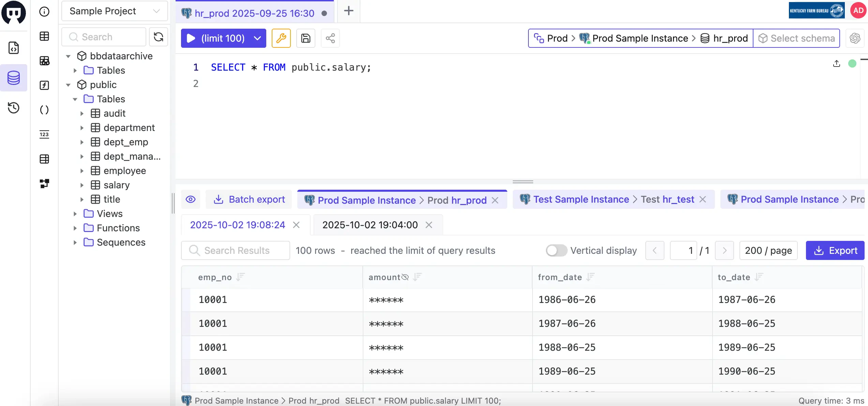Click the wrench format query icon
The image size is (868, 406).
pyautogui.click(x=281, y=38)
